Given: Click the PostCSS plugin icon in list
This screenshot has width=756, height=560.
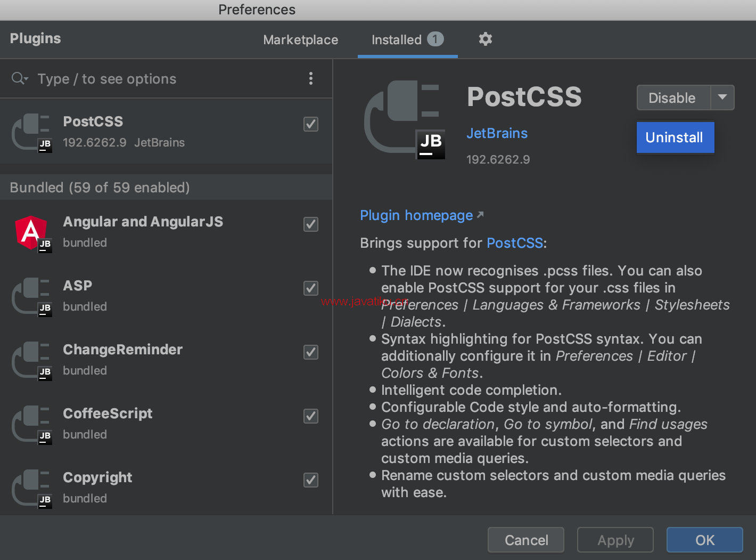Looking at the screenshot, I should click(x=32, y=132).
